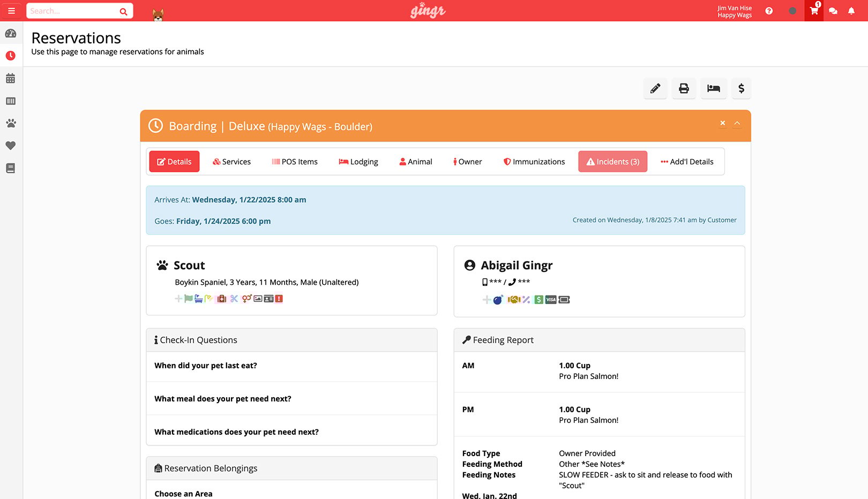Click the edit pencil button above the reservation

pos(655,88)
